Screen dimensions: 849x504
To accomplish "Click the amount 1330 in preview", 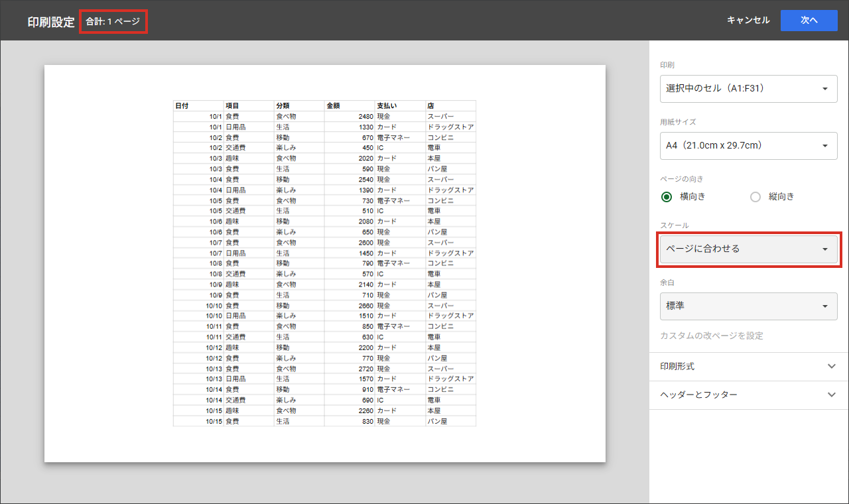I will coord(365,127).
